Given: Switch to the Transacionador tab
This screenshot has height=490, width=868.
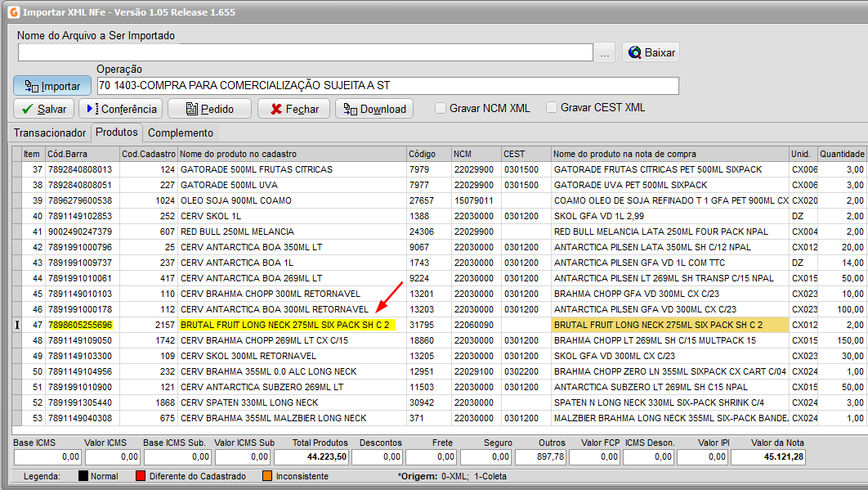Looking at the screenshot, I should click(x=50, y=133).
